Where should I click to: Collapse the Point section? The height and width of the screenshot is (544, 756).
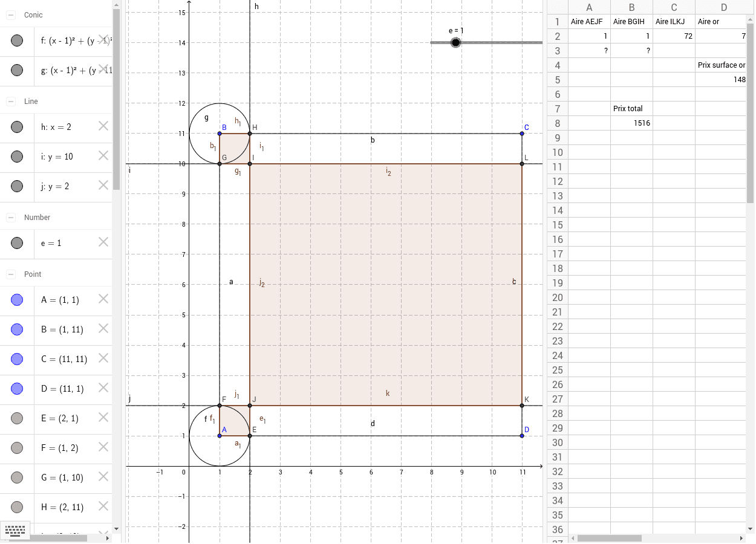(11, 274)
